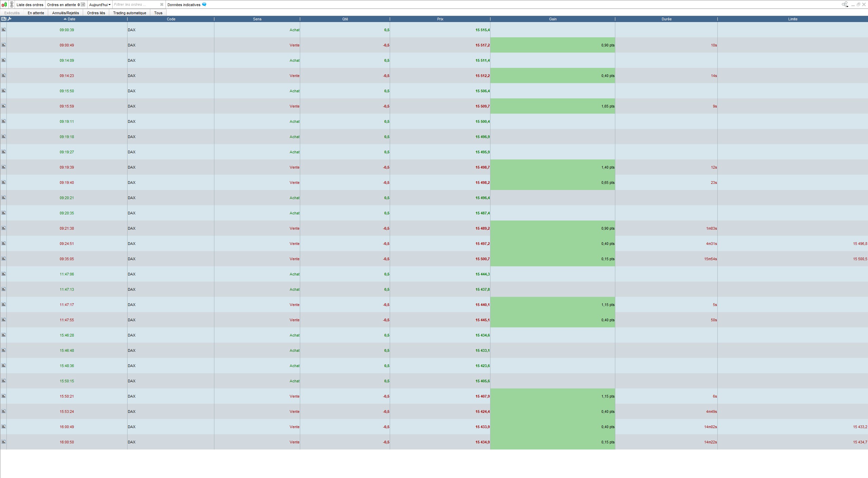Sort by the Date column header

tap(71, 19)
